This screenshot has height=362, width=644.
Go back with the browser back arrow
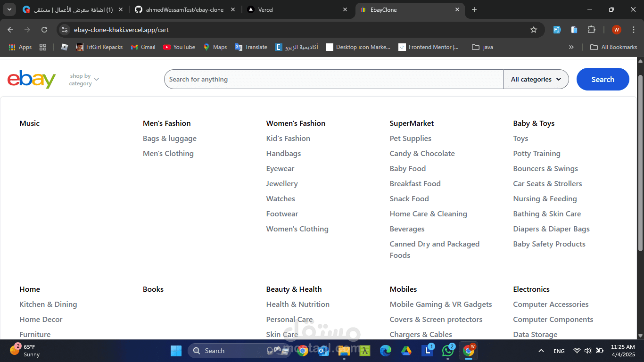click(10, 30)
